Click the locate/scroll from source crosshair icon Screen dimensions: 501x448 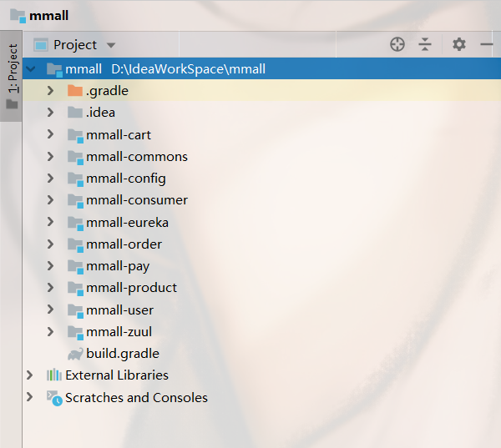[x=397, y=44]
